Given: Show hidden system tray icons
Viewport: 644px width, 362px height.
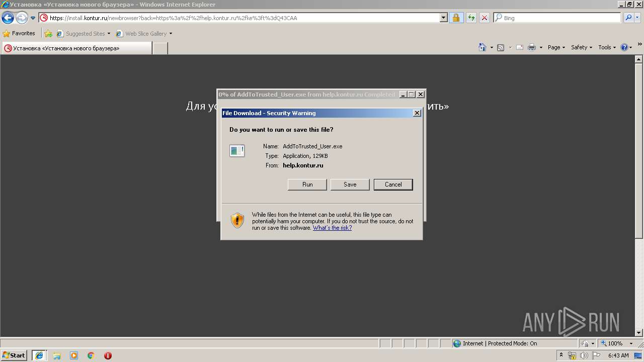Looking at the screenshot, I should click(561, 355).
